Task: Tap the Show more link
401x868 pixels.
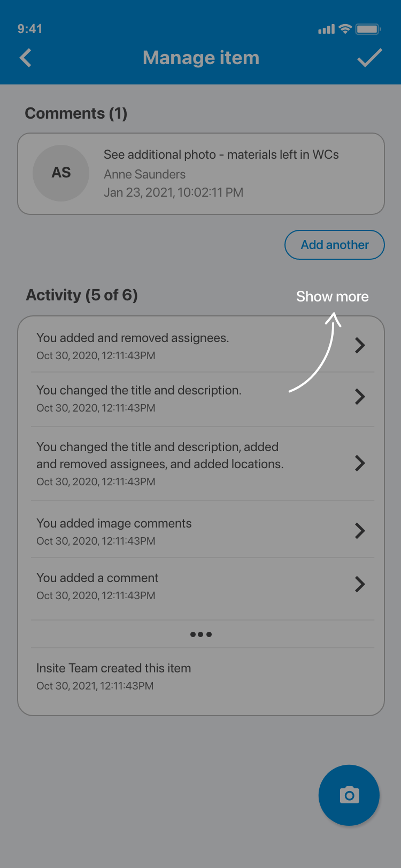Action: [333, 297]
